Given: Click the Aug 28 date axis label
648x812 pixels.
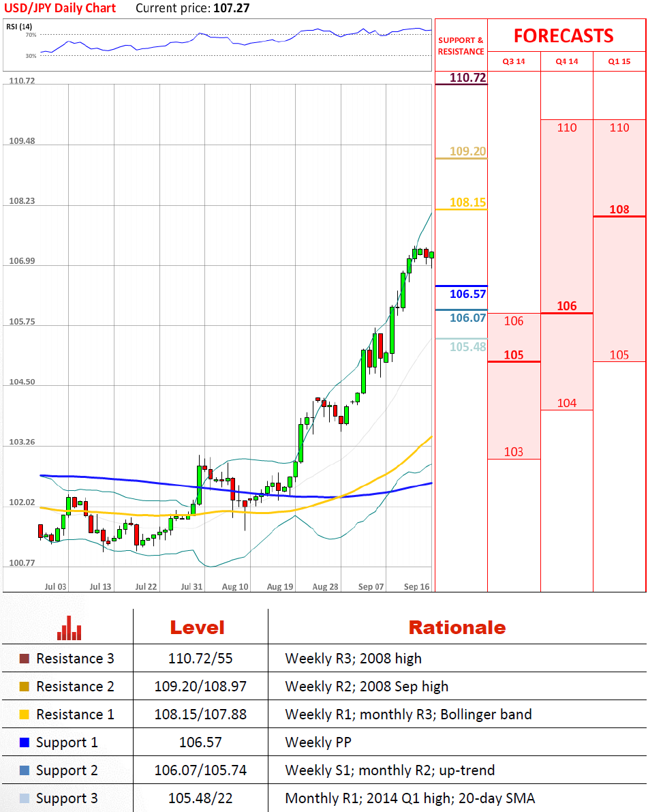Looking at the screenshot, I should 325,587.
